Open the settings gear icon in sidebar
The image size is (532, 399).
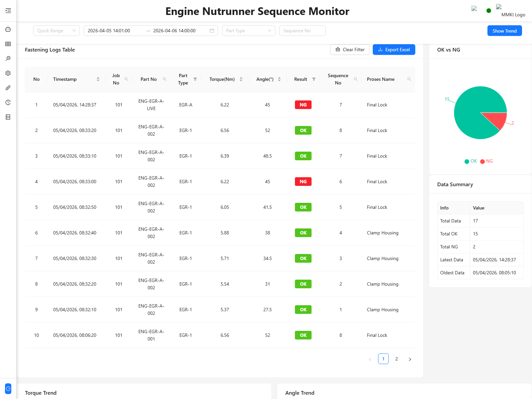[x=8, y=73]
